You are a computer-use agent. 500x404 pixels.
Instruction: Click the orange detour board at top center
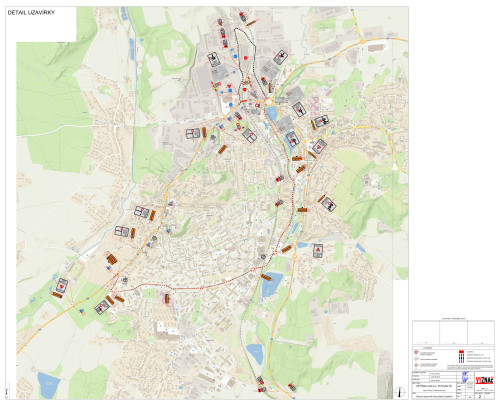(x=252, y=22)
